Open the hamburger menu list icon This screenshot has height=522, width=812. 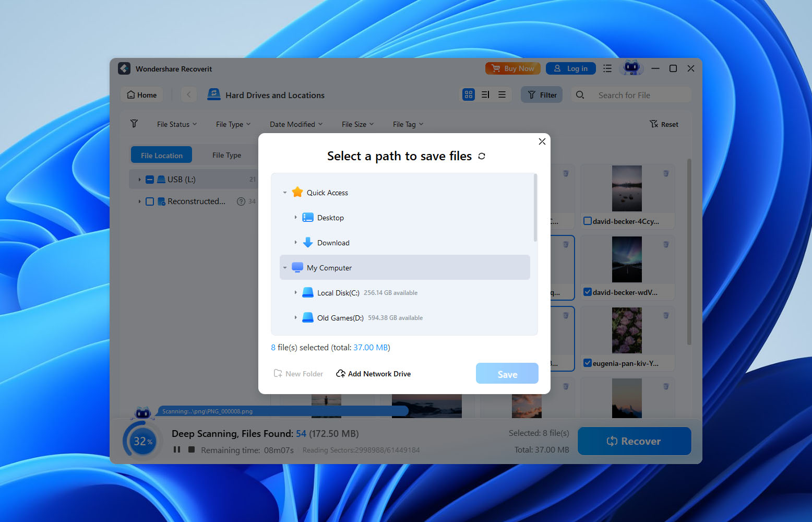tap(607, 68)
